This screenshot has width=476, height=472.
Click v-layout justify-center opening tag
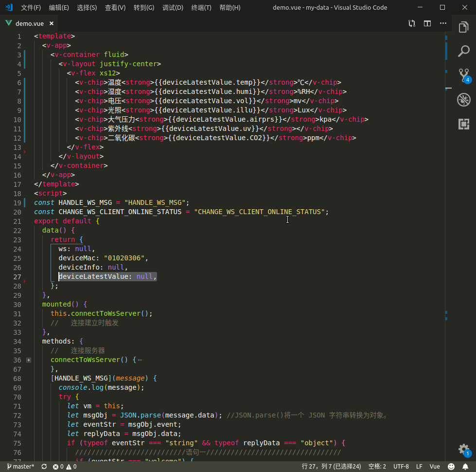coord(109,64)
